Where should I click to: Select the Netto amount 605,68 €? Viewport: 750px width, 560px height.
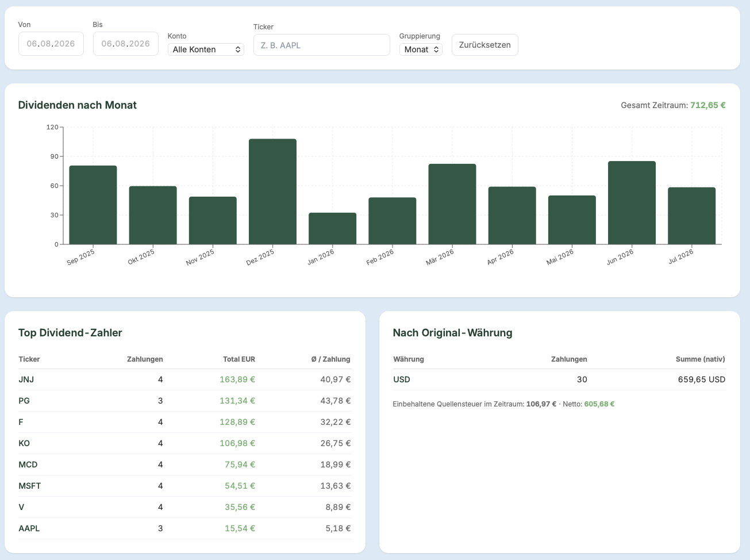coord(599,404)
